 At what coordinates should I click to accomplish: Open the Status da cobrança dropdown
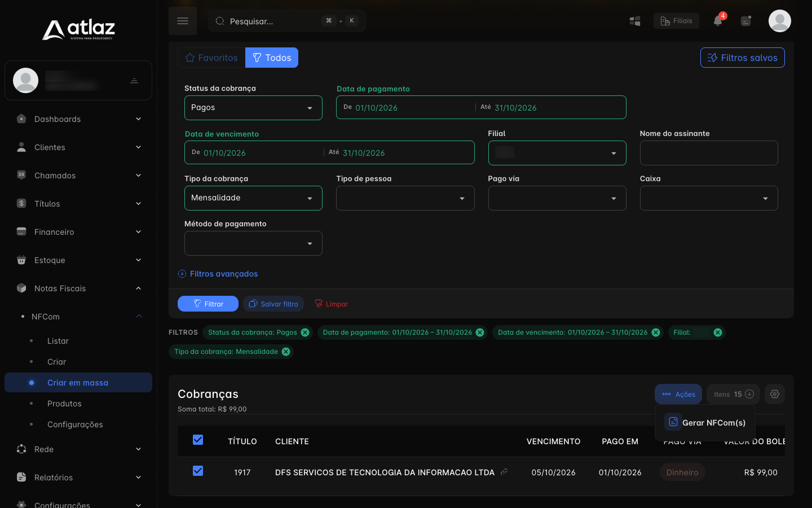click(x=253, y=108)
